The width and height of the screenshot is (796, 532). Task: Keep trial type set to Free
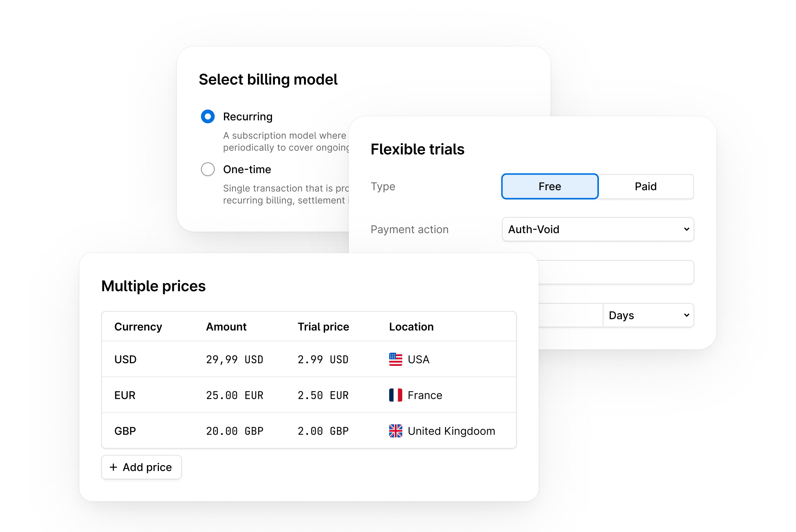click(549, 186)
